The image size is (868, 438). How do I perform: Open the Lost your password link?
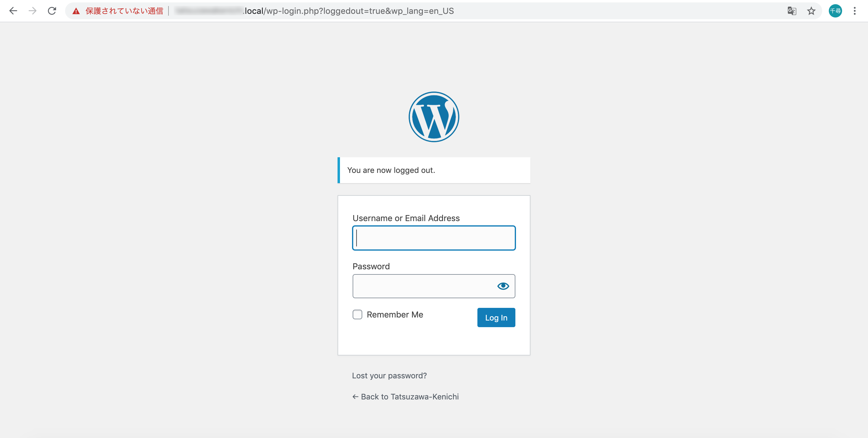click(x=389, y=375)
